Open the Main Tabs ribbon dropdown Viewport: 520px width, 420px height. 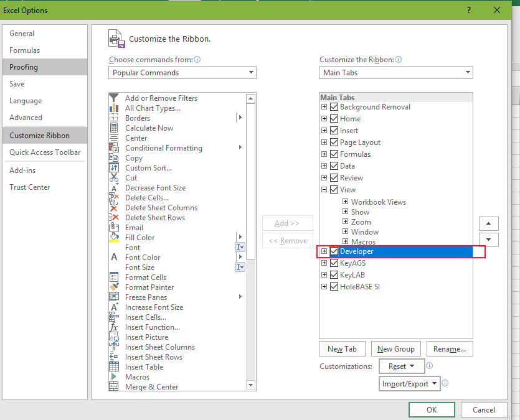[396, 73]
